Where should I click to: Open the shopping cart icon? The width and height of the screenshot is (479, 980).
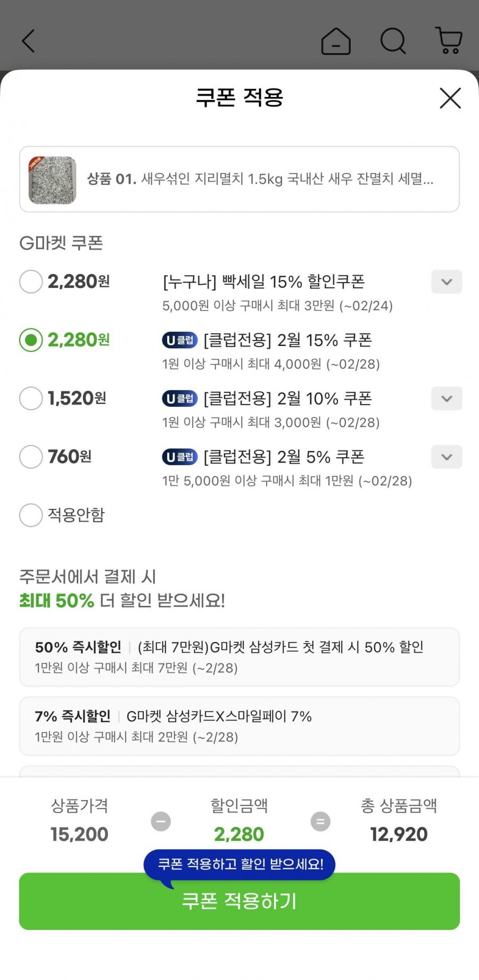[449, 41]
